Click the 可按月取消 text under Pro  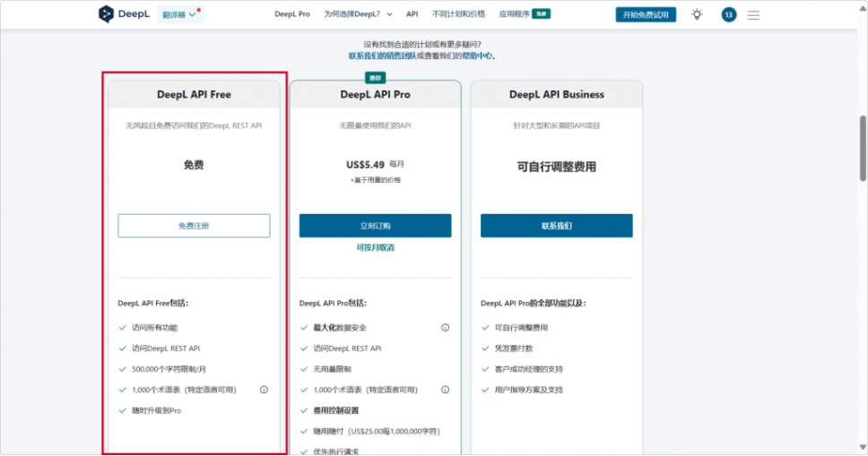pyautogui.click(x=376, y=247)
